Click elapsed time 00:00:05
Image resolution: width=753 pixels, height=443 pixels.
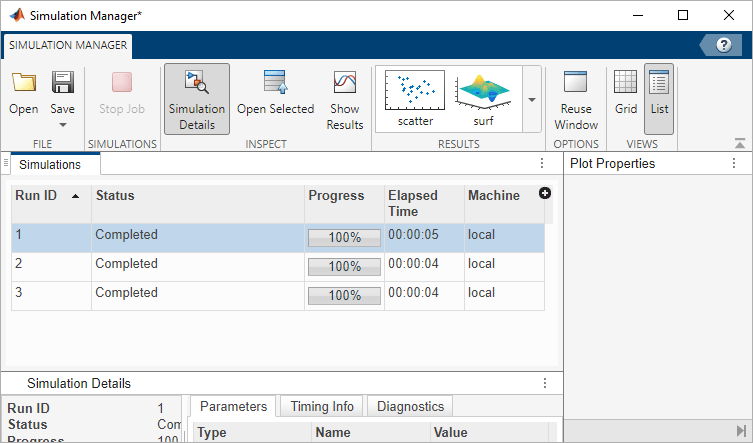coord(413,234)
